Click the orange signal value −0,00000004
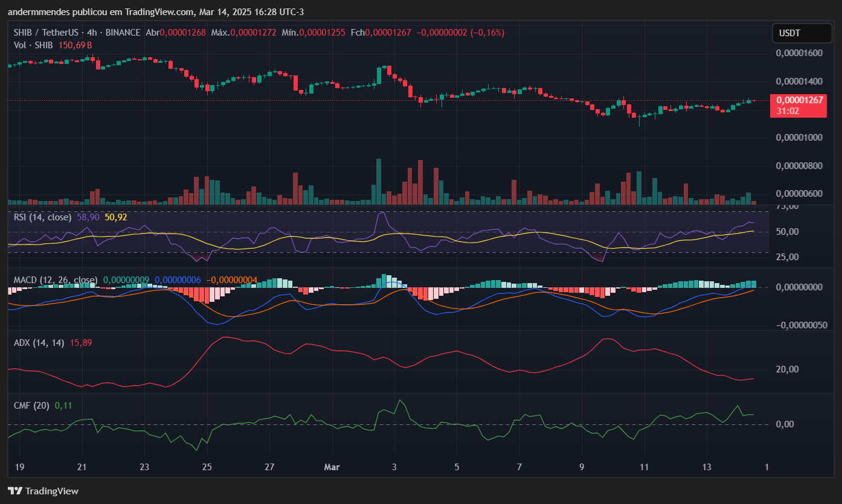Screen dimensions: 842x504 [232, 280]
